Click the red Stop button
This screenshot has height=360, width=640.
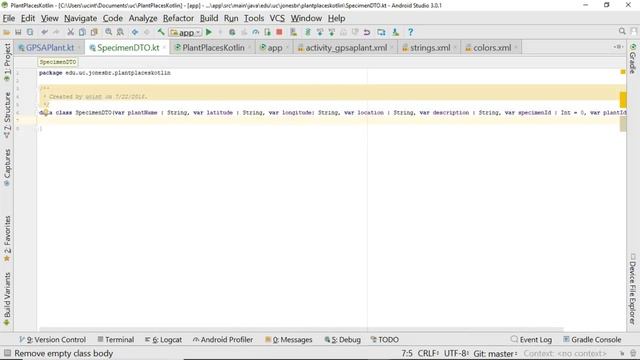point(279,32)
